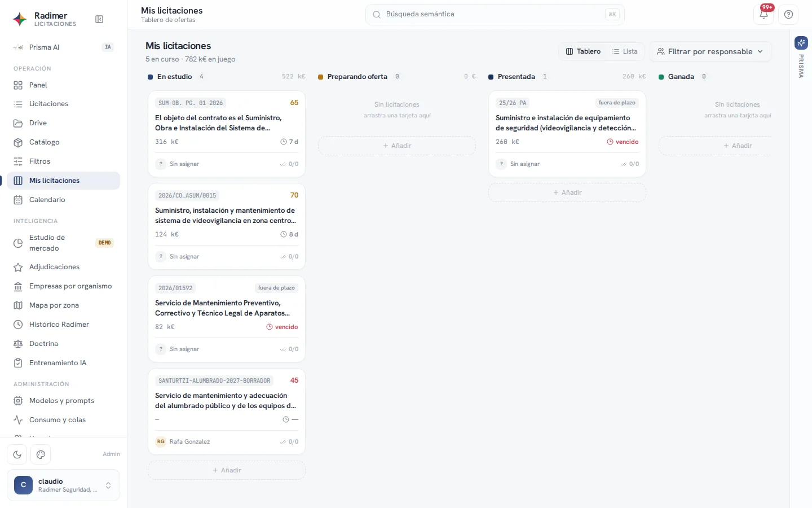Add a card to En estudio column
The image size is (812, 508).
[x=227, y=470]
